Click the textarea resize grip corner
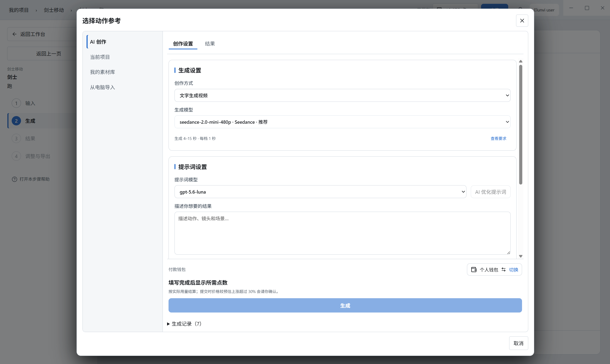Viewport: 610px width, 364px height. [x=508, y=253]
